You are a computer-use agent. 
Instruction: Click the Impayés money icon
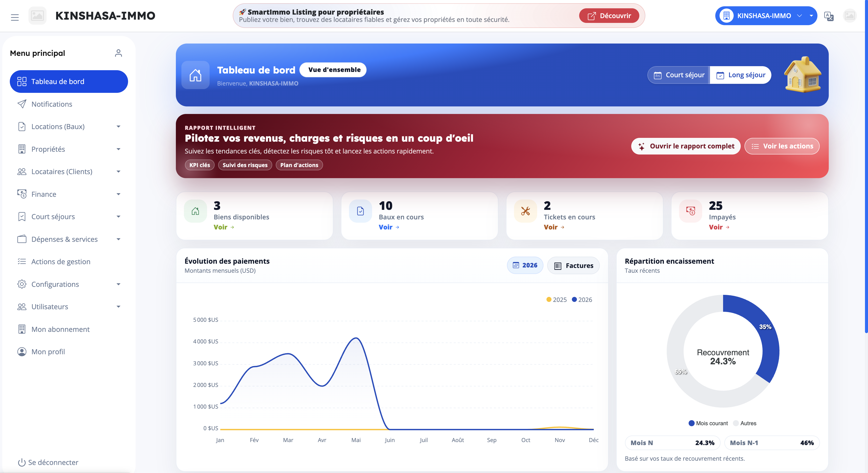pyautogui.click(x=690, y=211)
